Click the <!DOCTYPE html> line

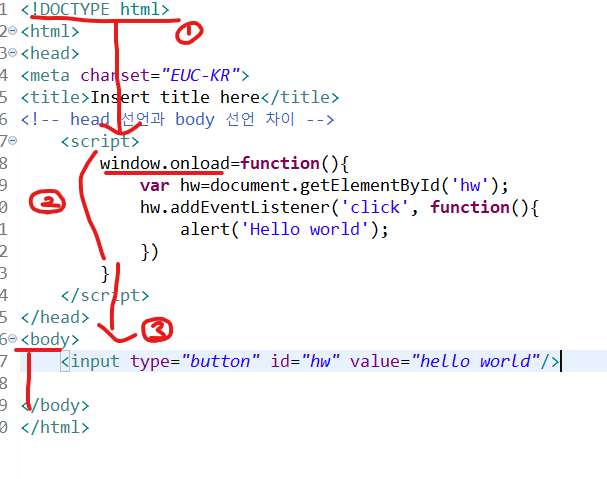[x=95, y=9]
